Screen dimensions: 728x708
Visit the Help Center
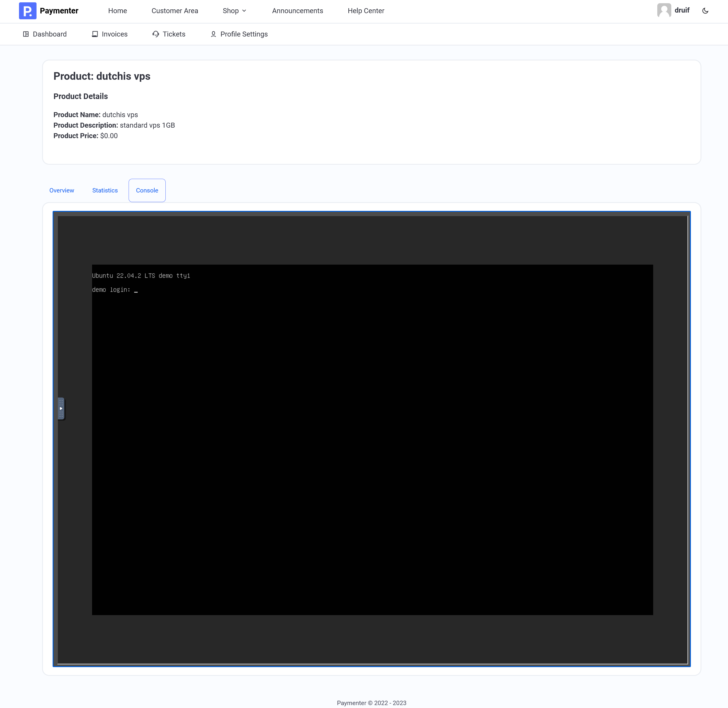366,11
